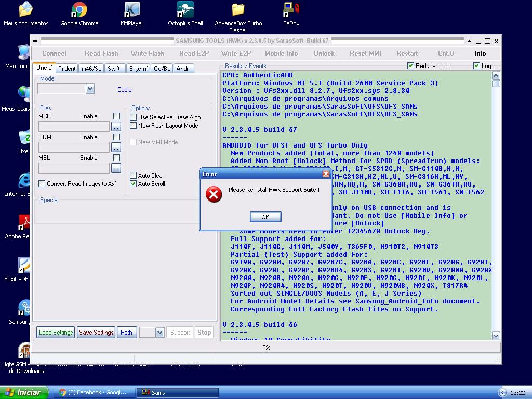
Task: Switch to Andr tab
Action: point(183,68)
